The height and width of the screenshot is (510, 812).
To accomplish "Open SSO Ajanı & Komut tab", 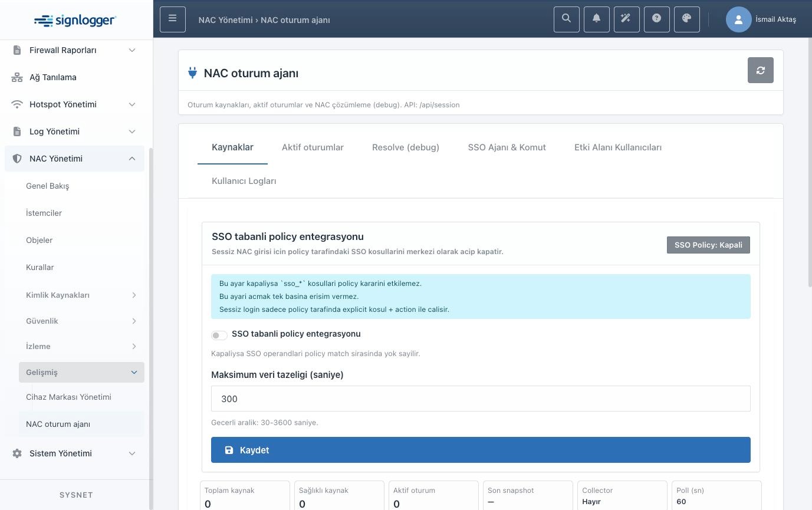I will pyautogui.click(x=507, y=147).
